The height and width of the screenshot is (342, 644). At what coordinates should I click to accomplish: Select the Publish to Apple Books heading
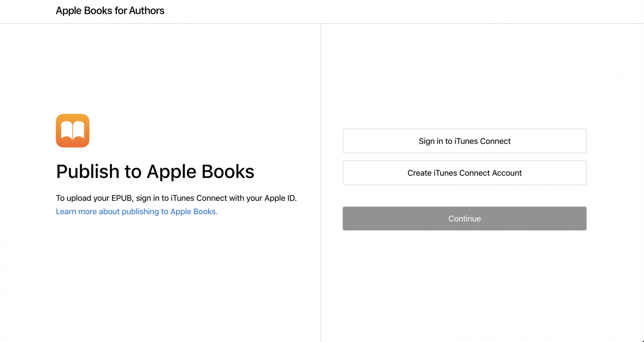[x=155, y=171]
